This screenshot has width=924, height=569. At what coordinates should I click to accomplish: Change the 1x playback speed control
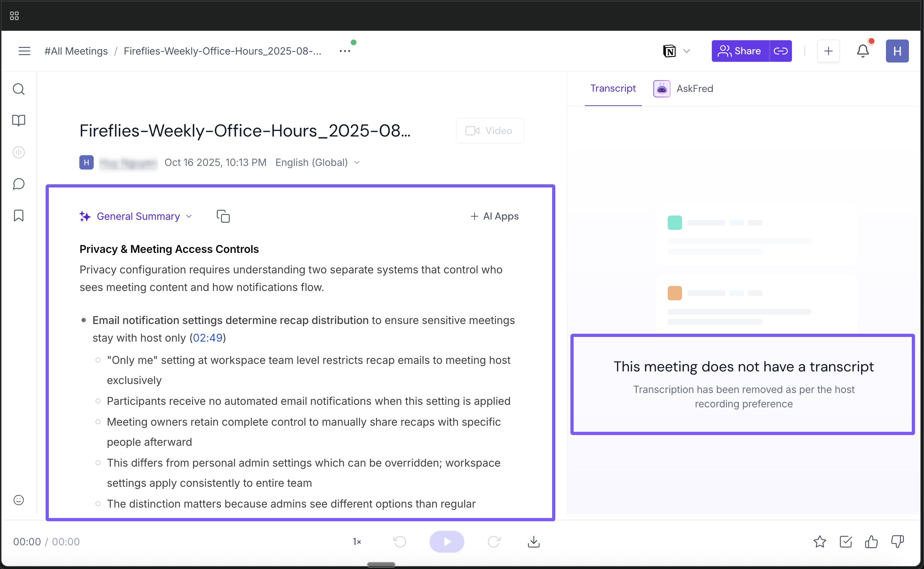coord(356,542)
